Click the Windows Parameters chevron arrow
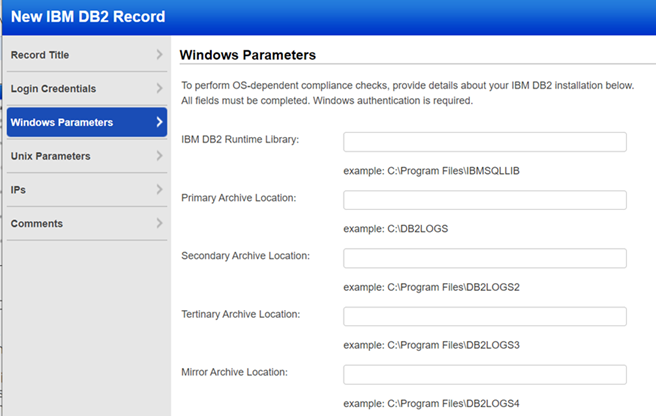 tap(159, 123)
